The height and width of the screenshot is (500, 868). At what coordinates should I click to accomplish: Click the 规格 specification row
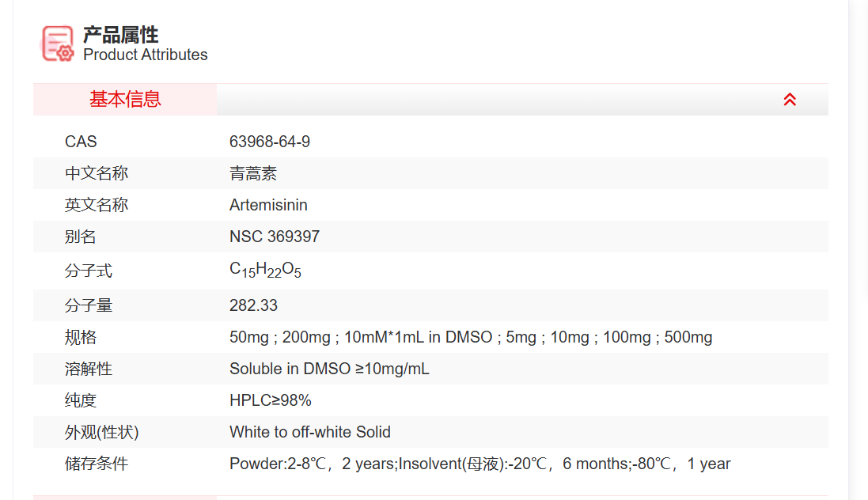(x=469, y=337)
